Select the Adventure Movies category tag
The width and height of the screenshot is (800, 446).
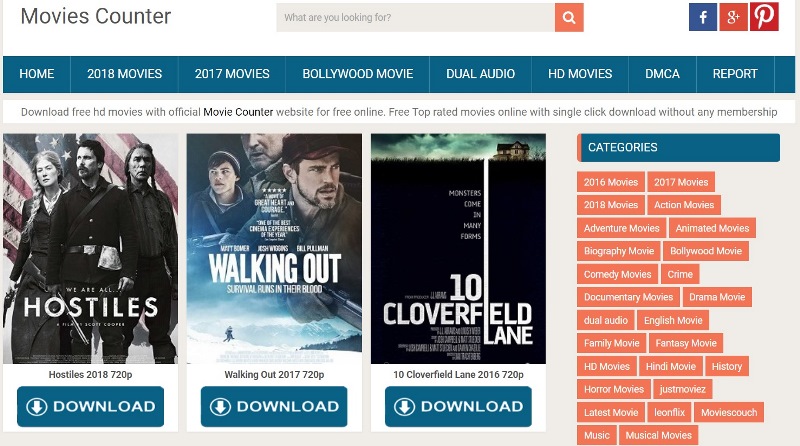[x=621, y=228]
